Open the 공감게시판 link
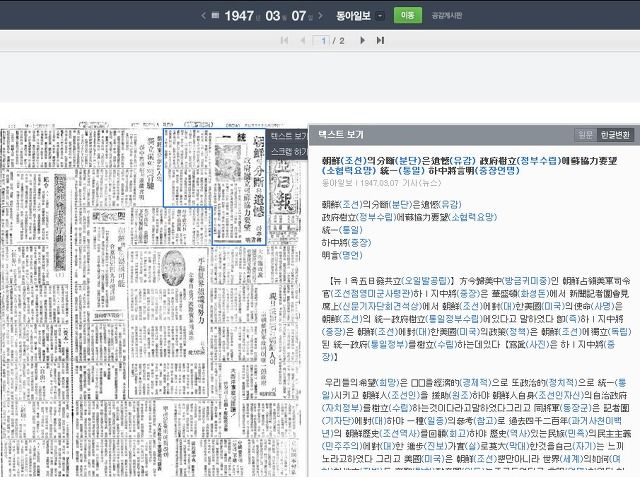This screenshot has width=640, height=477. tap(447, 16)
